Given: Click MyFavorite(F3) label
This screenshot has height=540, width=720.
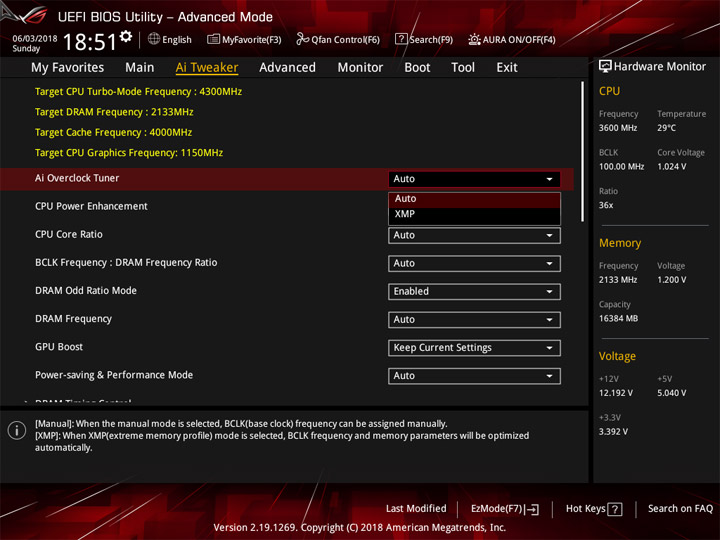Looking at the screenshot, I should pyautogui.click(x=252, y=40).
